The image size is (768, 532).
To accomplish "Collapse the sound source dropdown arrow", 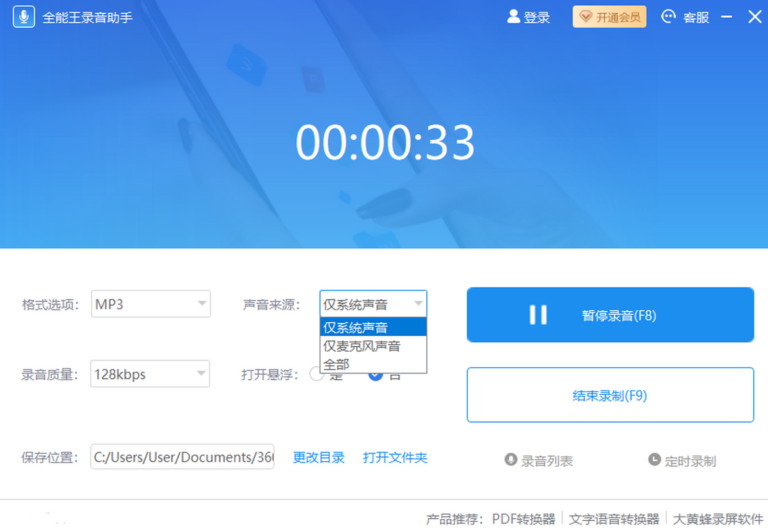I will (418, 303).
